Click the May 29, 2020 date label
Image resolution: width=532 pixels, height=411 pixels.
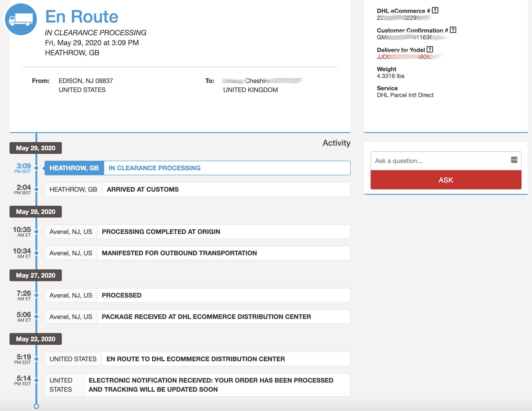[35, 148]
